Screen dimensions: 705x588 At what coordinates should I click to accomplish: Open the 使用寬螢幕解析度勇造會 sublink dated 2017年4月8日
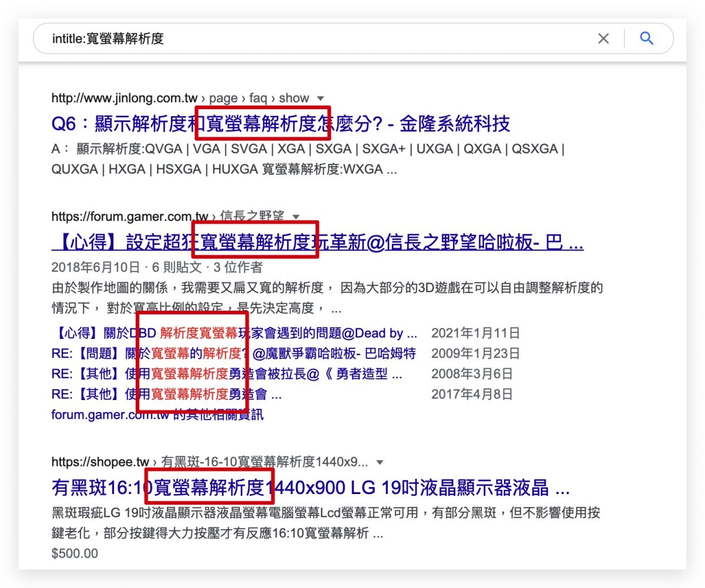[166, 394]
